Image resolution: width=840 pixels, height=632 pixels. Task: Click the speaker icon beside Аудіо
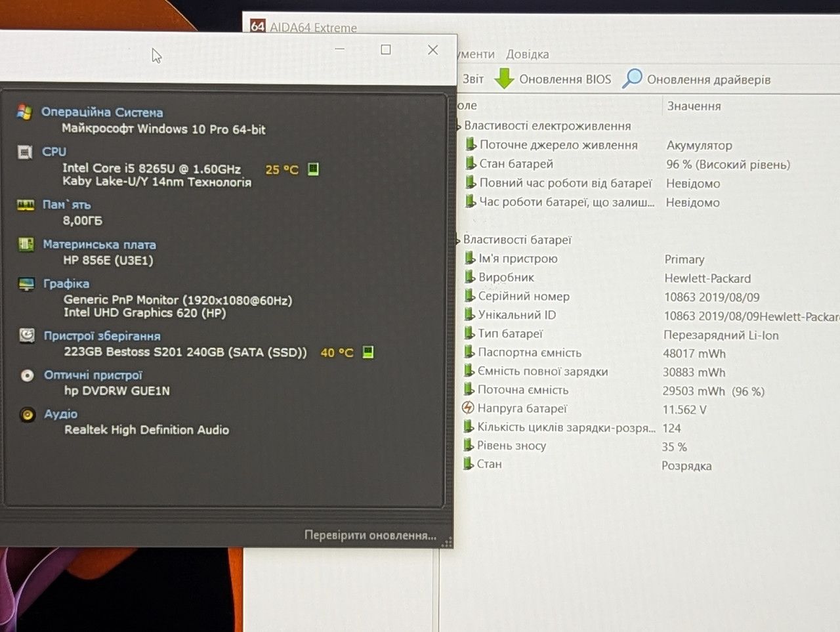[28, 415]
